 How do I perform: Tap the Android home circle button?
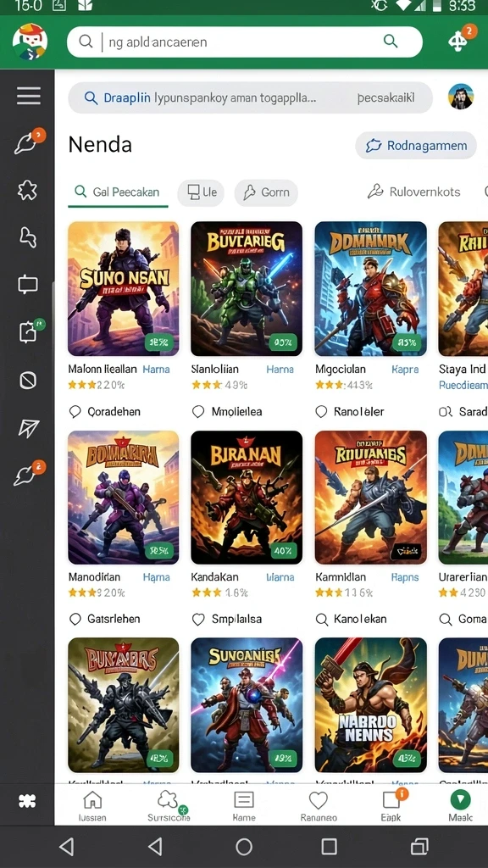click(244, 847)
